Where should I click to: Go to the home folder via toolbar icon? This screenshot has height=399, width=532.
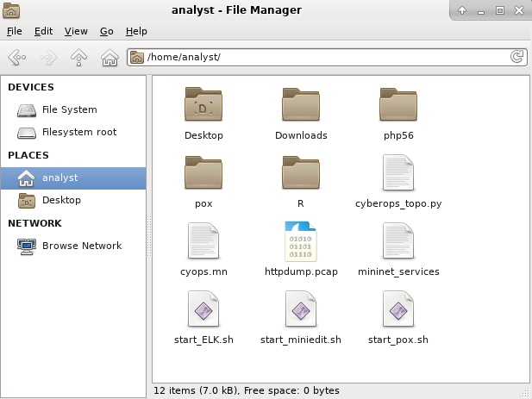110,57
